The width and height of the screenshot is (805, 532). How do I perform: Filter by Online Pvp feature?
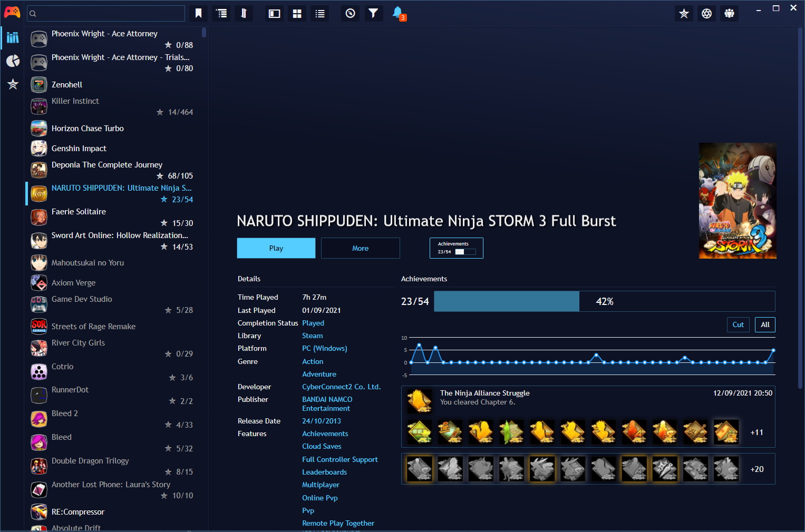pos(320,498)
